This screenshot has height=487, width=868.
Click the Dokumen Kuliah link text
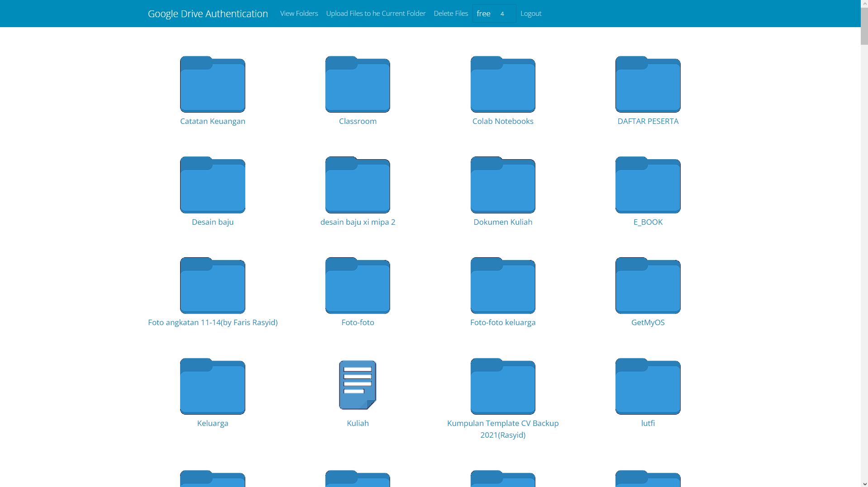click(503, 222)
